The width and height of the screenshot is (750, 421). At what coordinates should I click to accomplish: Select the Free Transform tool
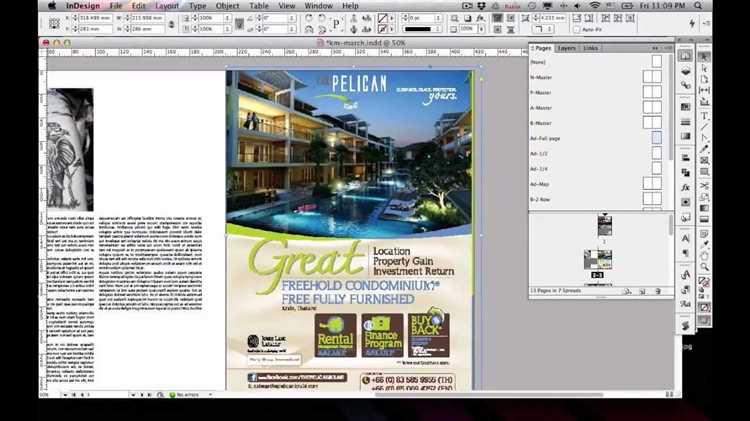[704, 197]
